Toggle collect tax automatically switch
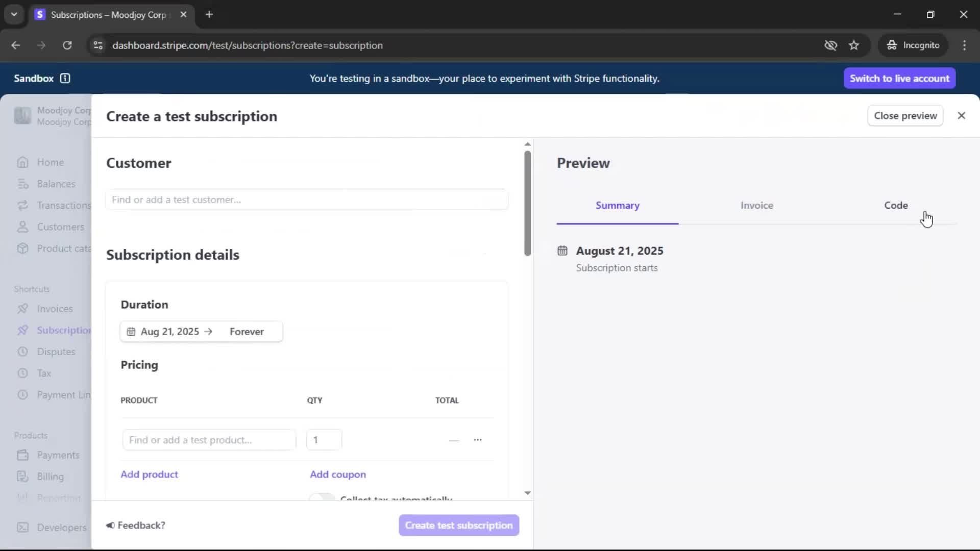This screenshot has height=551, width=980. point(322,497)
